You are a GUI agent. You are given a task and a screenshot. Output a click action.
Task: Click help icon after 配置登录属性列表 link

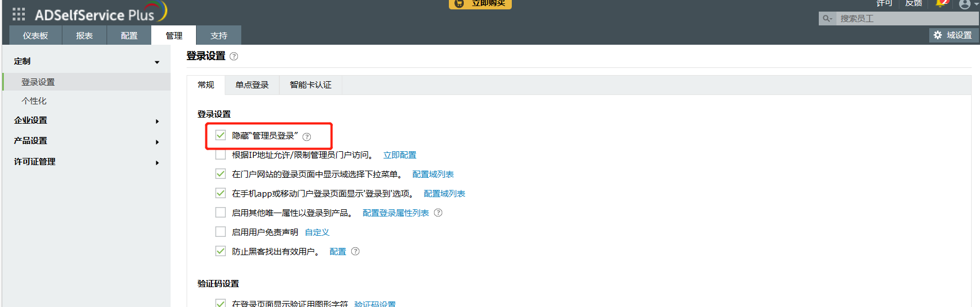tap(438, 213)
